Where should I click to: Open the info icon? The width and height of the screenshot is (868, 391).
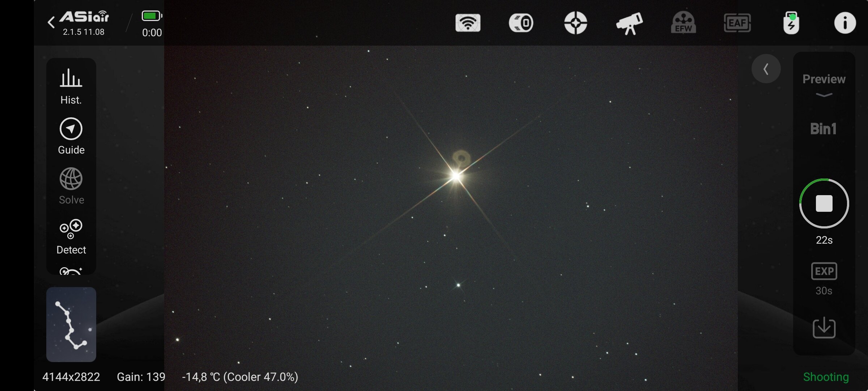(845, 23)
